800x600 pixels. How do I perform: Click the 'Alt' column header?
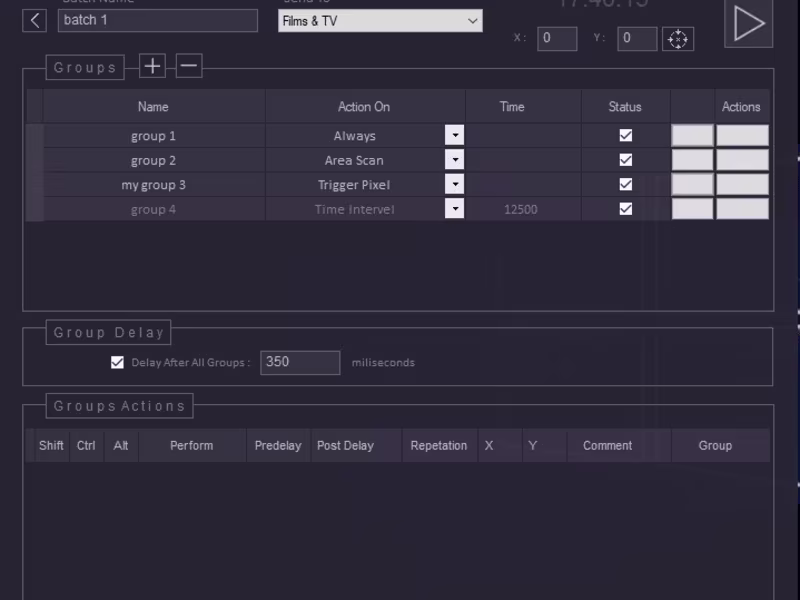point(121,445)
